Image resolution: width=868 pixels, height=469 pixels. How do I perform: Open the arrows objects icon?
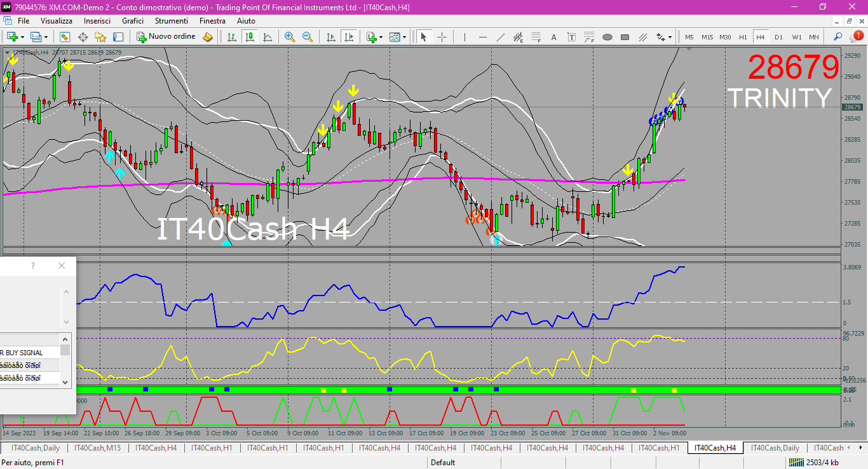pos(660,37)
